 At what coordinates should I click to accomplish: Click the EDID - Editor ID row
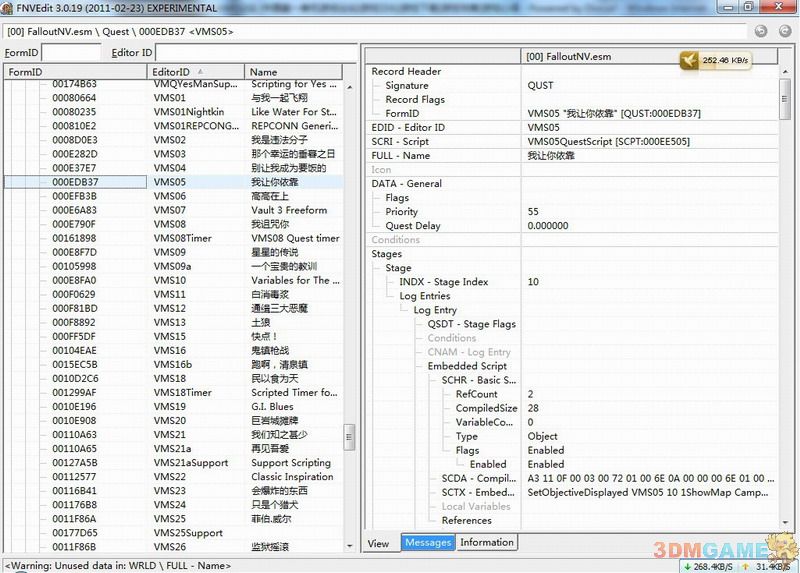(572, 128)
